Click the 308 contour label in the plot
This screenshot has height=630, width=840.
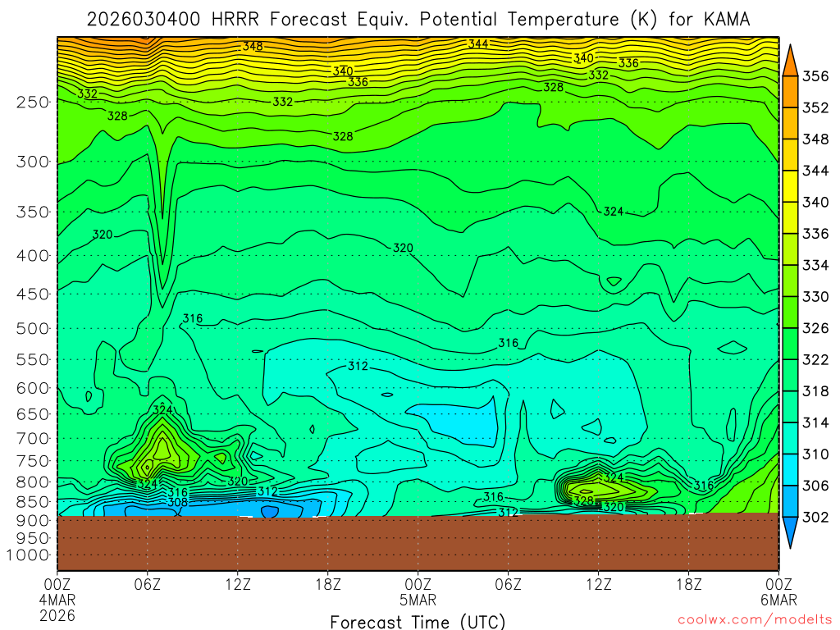tap(177, 502)
